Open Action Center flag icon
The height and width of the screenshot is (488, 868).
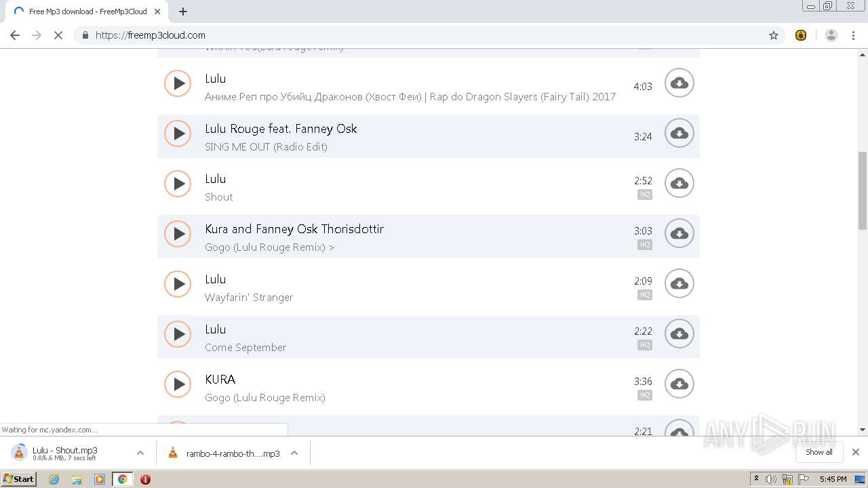coord(804,479)
